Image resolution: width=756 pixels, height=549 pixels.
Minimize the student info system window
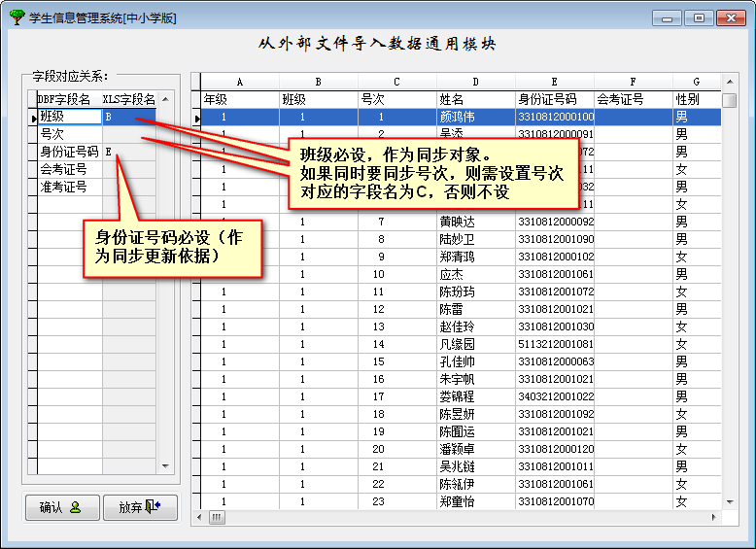[x=666, y=17]
